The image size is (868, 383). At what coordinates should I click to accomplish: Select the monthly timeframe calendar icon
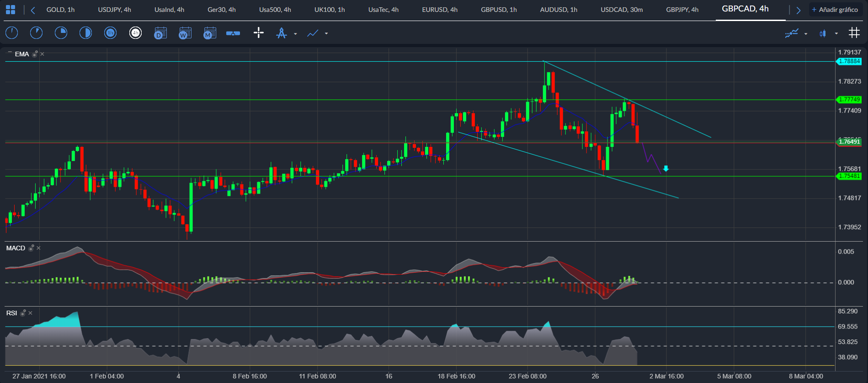[x=210, y=33]
